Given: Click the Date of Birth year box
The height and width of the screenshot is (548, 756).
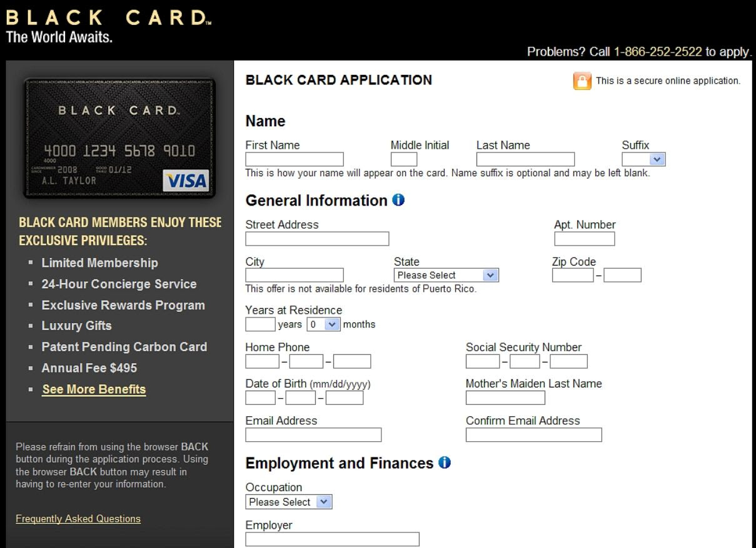Looking at the screenshot, I should tap(345, 397).
